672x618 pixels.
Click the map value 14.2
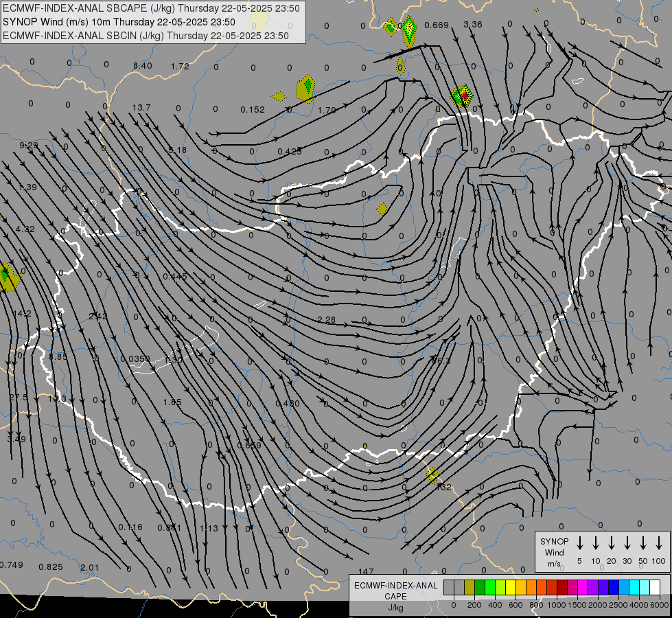(22, 314)
